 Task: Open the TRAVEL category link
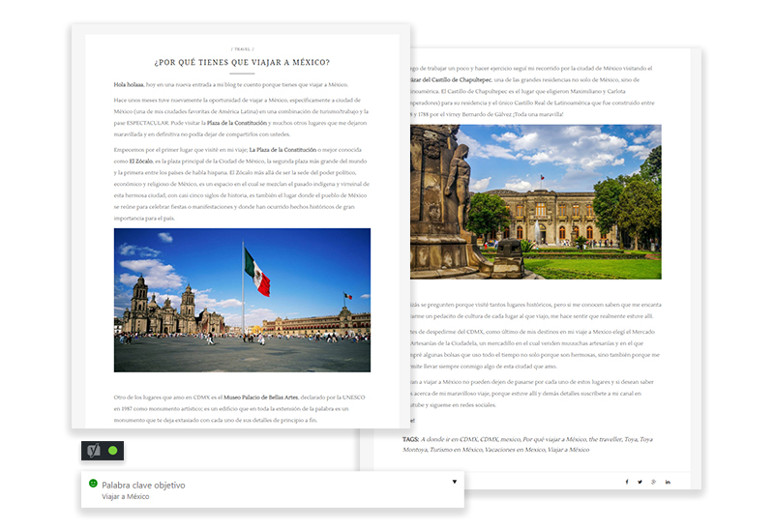click(x=242, y=47)
